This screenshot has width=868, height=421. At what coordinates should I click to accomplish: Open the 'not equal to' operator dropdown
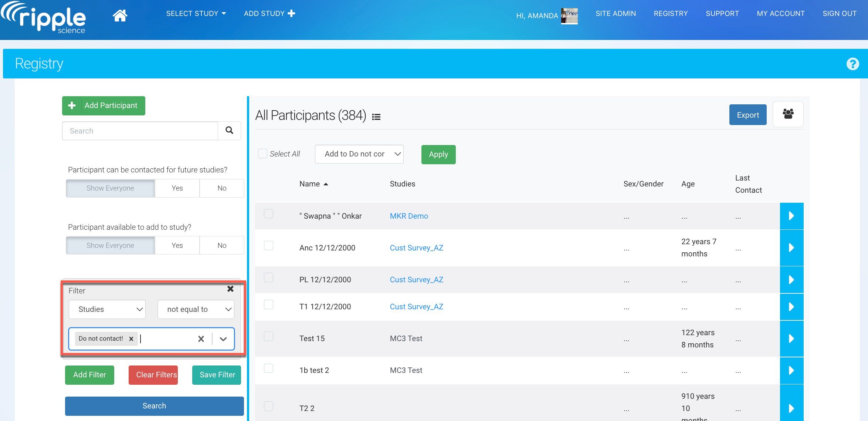click(196, 309)
